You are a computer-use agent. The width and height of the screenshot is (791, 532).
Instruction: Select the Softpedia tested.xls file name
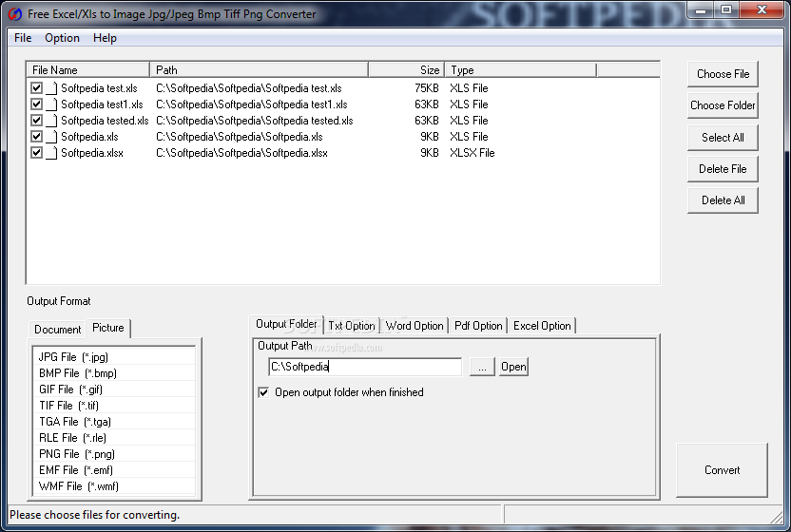click(x=105, y=121)
